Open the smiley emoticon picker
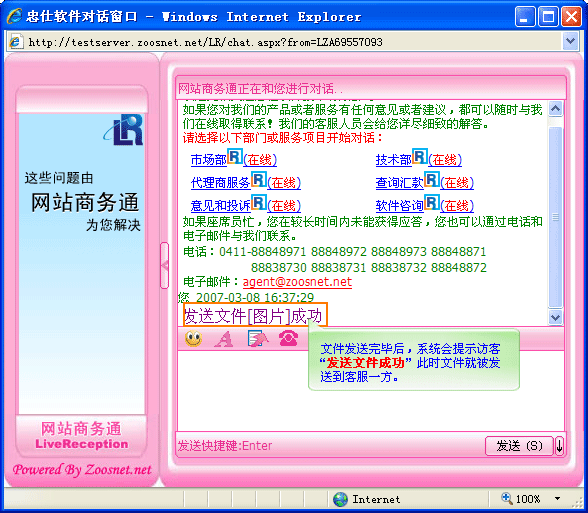 (194, 339)
